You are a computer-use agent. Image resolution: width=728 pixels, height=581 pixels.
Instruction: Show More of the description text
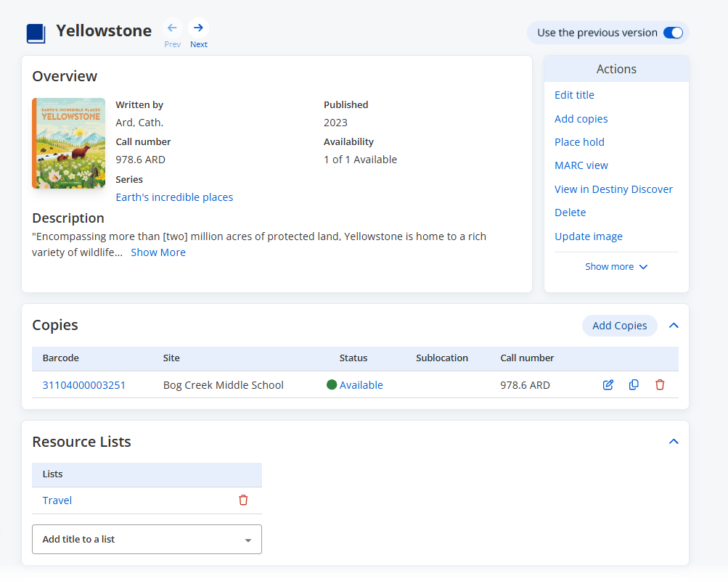point(158,252)
